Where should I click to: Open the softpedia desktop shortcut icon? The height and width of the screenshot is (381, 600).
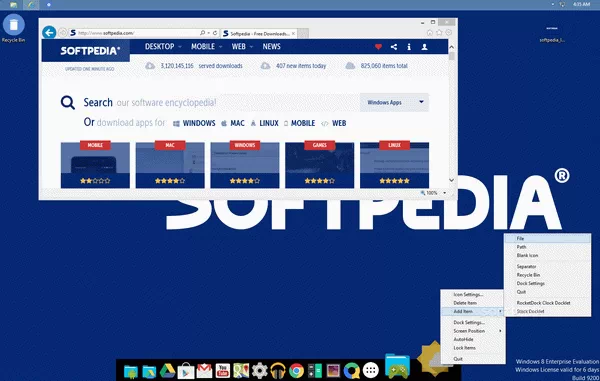click(x=552, y=33)
